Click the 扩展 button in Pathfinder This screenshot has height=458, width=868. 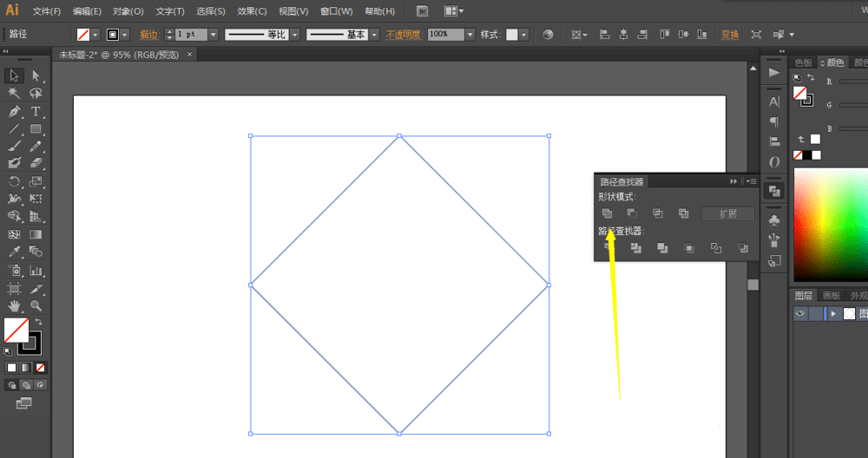727,213
